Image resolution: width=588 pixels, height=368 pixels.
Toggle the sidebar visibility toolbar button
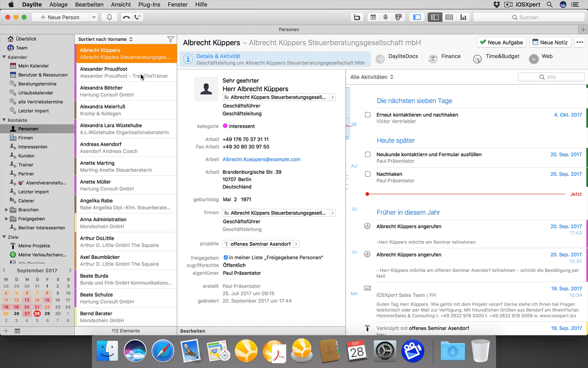[417, 17]
